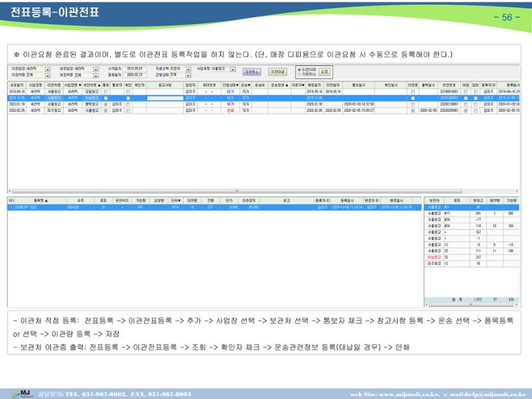The height and width of the screenshot is (399, 532).
Task: Open the 진행상태 filter dropdown
Action: (x=189, y=75)
